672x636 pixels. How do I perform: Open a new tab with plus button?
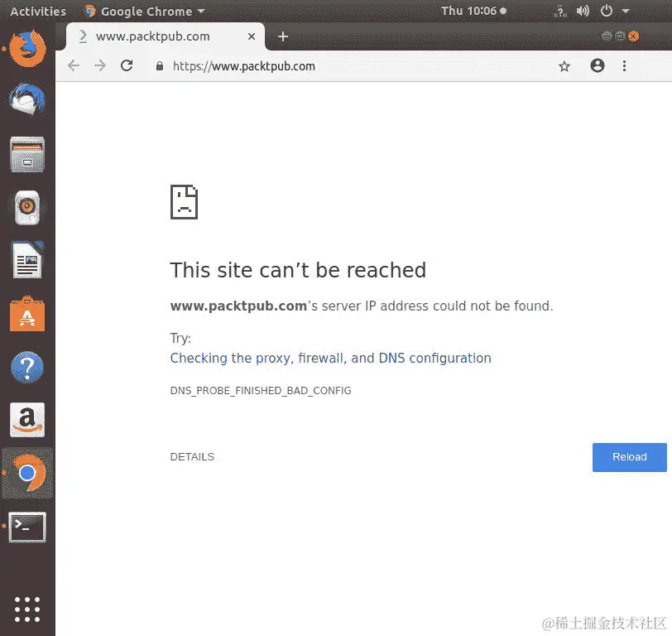282,36
